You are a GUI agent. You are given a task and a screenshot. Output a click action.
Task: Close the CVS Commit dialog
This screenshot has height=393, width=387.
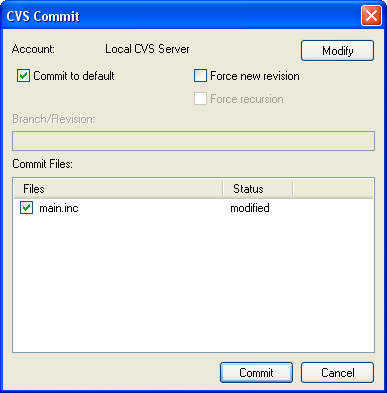pyautogui.click(x=371, y=15)
